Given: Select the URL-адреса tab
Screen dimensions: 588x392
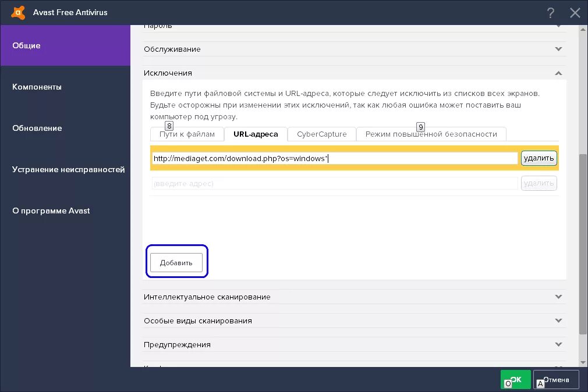Looking at the screenshot, I should tap(256, 134).
